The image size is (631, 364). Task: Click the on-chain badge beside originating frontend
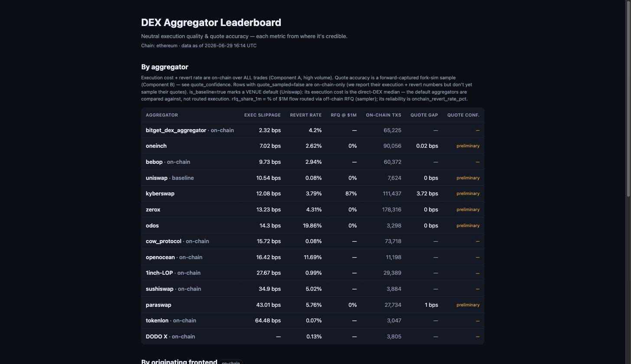coord(231,362)
